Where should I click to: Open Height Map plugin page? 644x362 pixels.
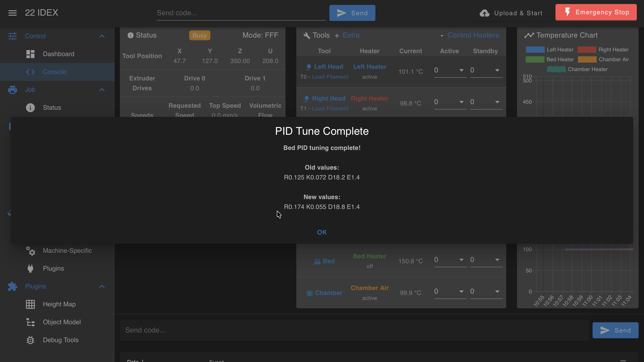click(57, 304)
